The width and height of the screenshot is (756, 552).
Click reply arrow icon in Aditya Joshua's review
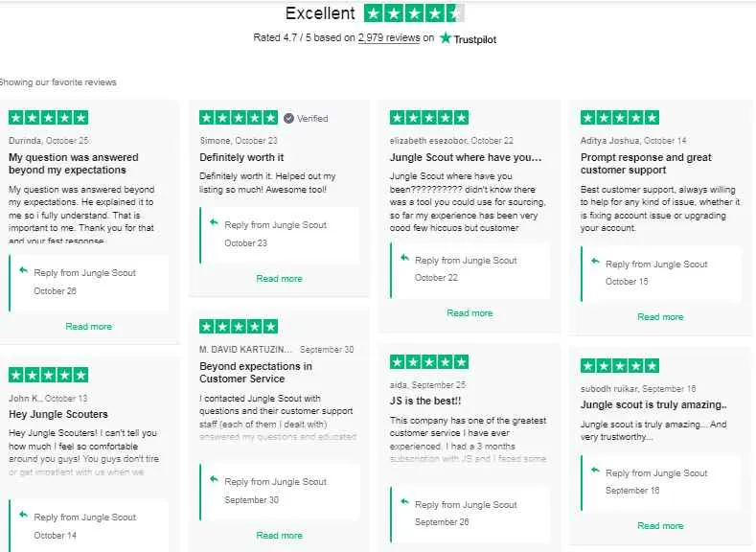click(595, 262)
